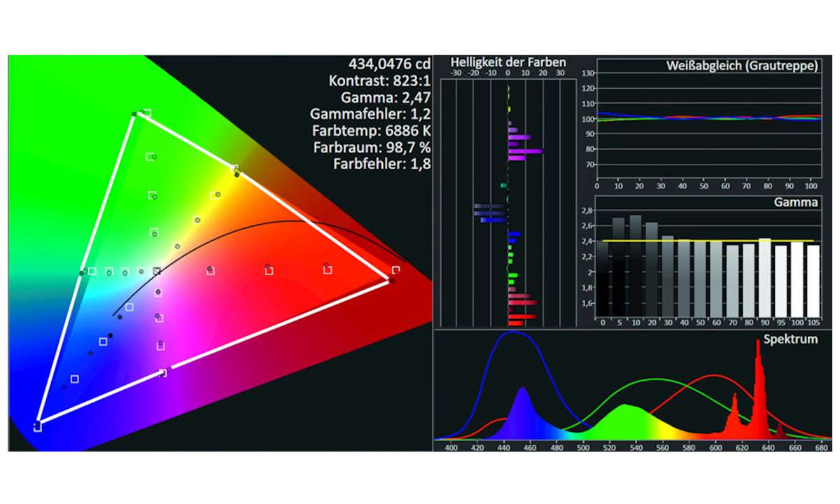This screenshot has width=840, height=504.
Task: Click the 30 label on Helligkeit axis
Action: (560, 73)
